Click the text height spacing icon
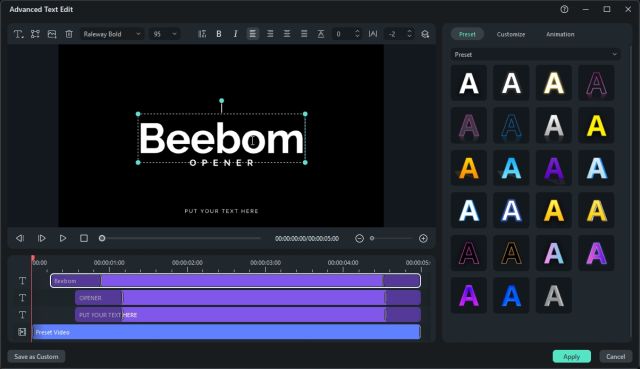This screenshot has width=640, height=369. (x=321, y=34)
